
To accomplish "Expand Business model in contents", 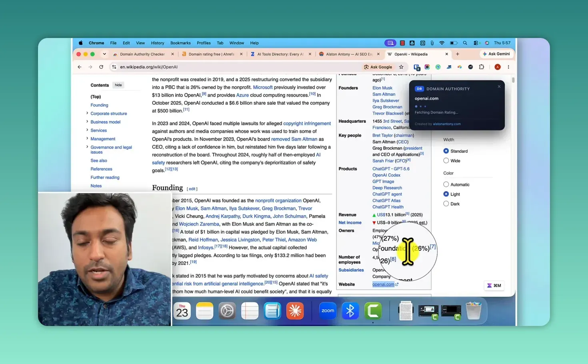I will coord(87,122).
